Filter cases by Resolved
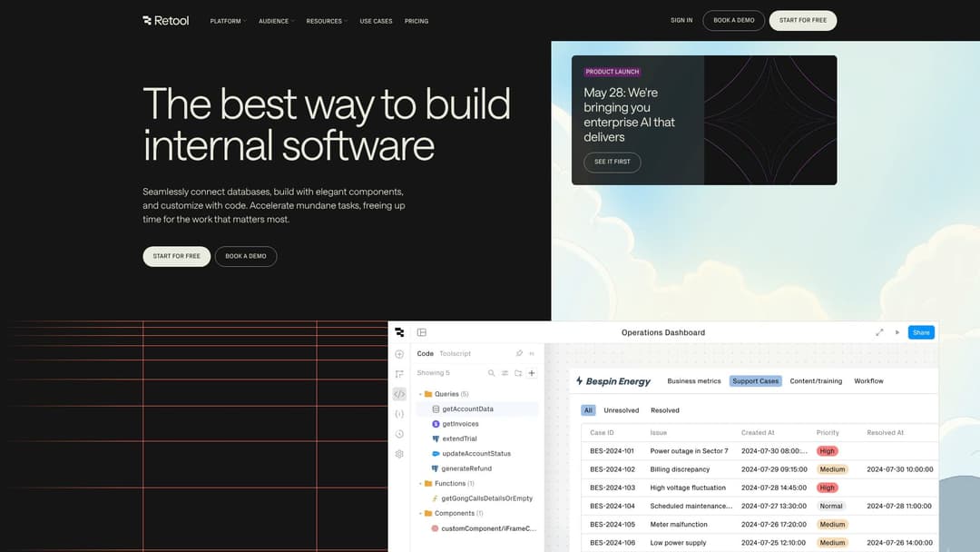The width and height of the screenshot is (980, 552). pos(665,410)
